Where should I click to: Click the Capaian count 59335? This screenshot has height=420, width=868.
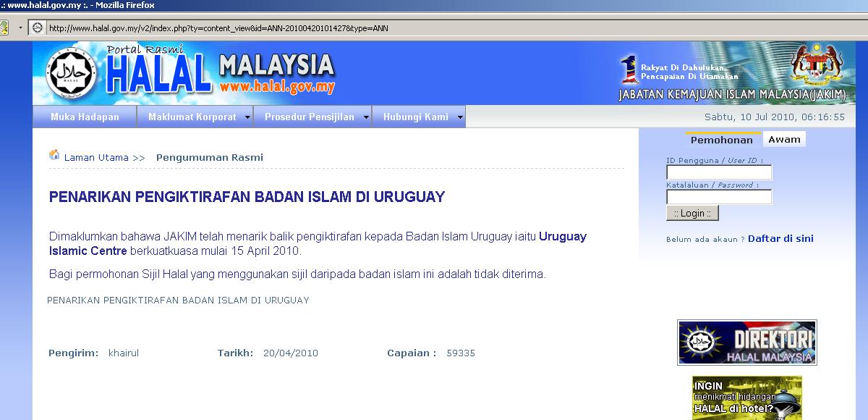461,353
